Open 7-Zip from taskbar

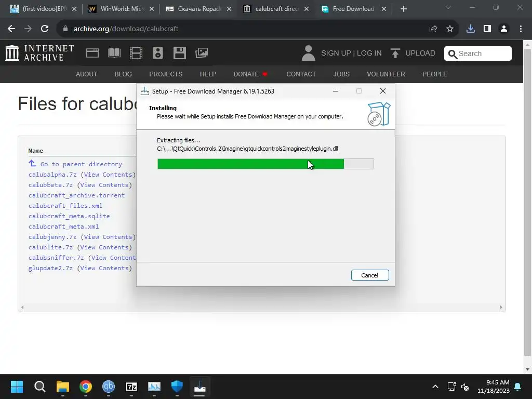click(131, 387)
